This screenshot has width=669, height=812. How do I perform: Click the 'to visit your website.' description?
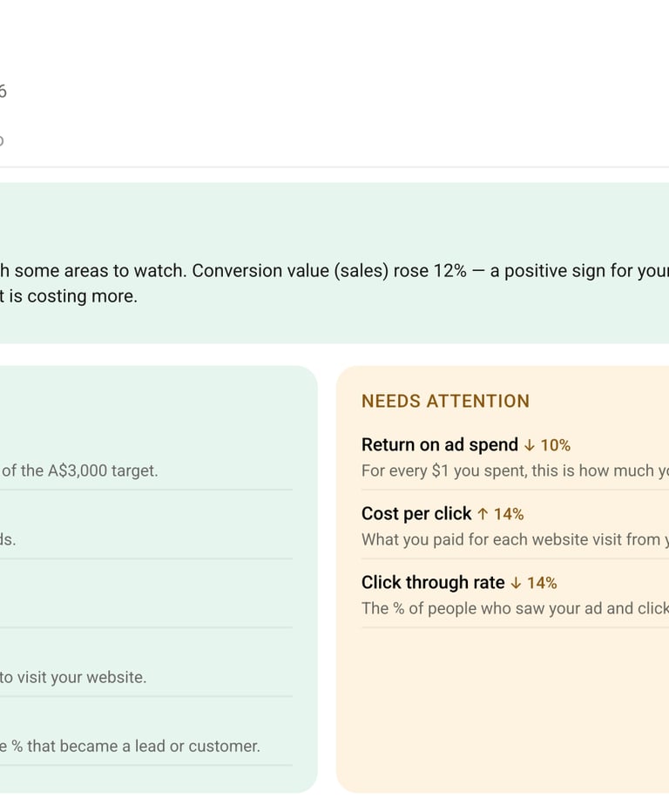tap(73, 677)
